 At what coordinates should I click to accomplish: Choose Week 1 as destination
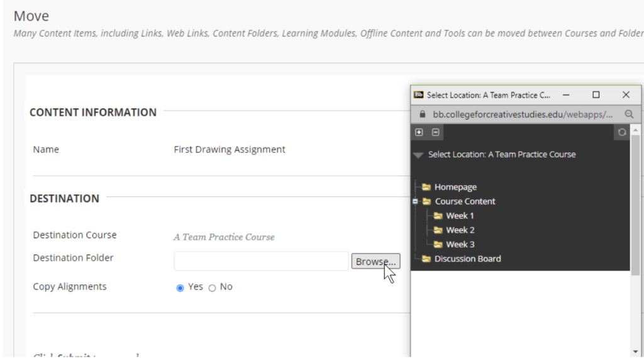(x=460, y=216)
